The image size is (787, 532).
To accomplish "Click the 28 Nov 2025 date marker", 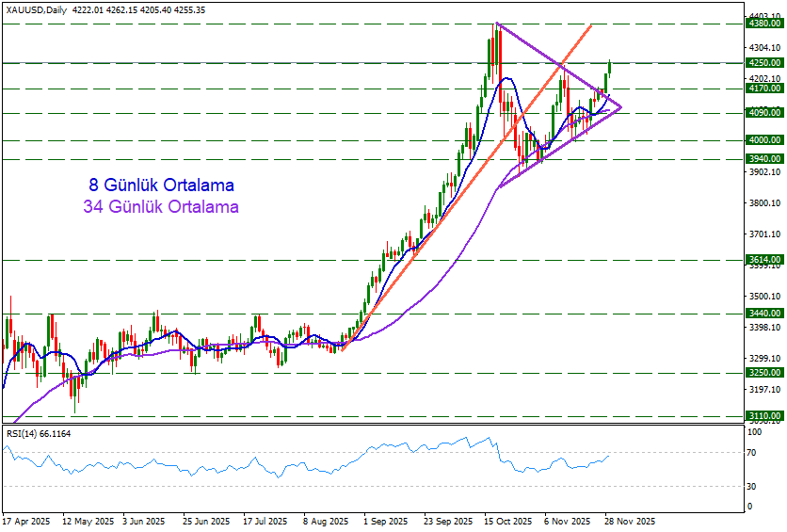I will click(x=632, y=520).
